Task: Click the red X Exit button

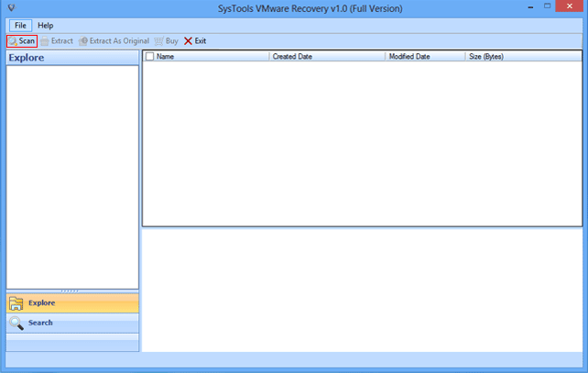Action: click(x=194, y=41)
